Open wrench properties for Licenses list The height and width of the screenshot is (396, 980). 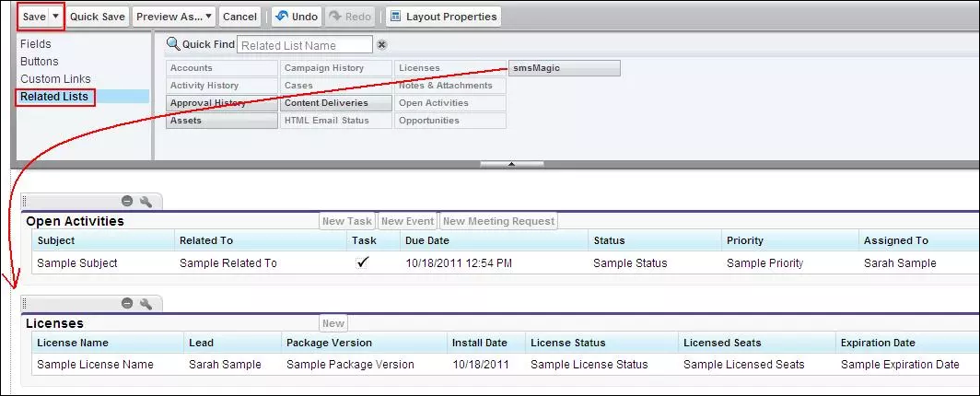(x=146, y=303)
